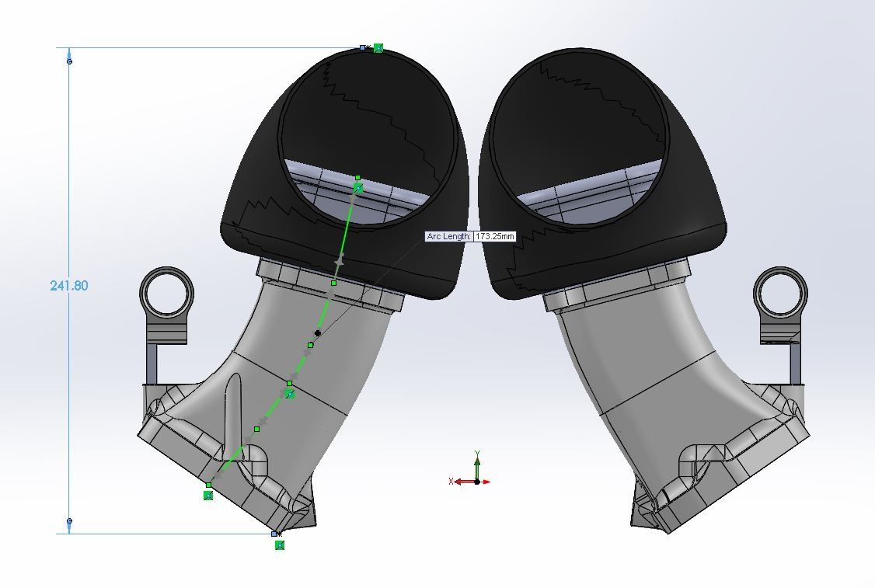Click the red X axis of the triad
The height and width of the screenshot is (588, 875).
click(460, 482)
